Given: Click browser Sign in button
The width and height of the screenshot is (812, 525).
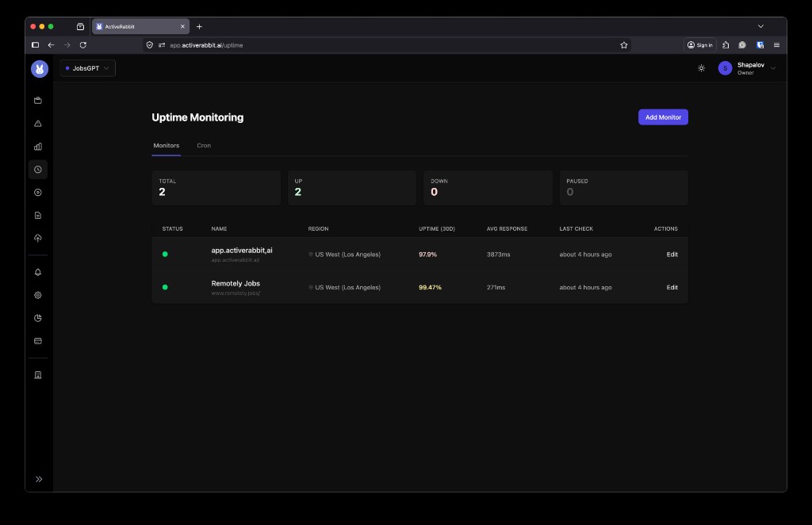Looking at the screenshot, I should [x=700, y=45].
